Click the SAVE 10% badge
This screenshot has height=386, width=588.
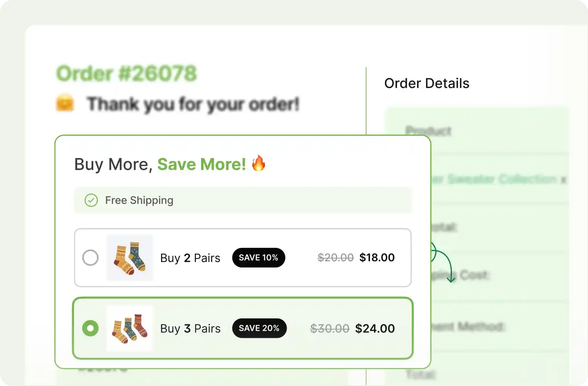[x=259, y=258]
